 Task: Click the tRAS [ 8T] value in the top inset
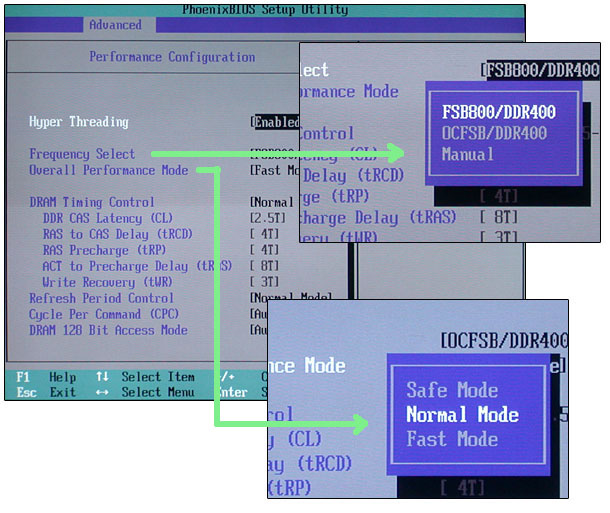tap(499, 217)
